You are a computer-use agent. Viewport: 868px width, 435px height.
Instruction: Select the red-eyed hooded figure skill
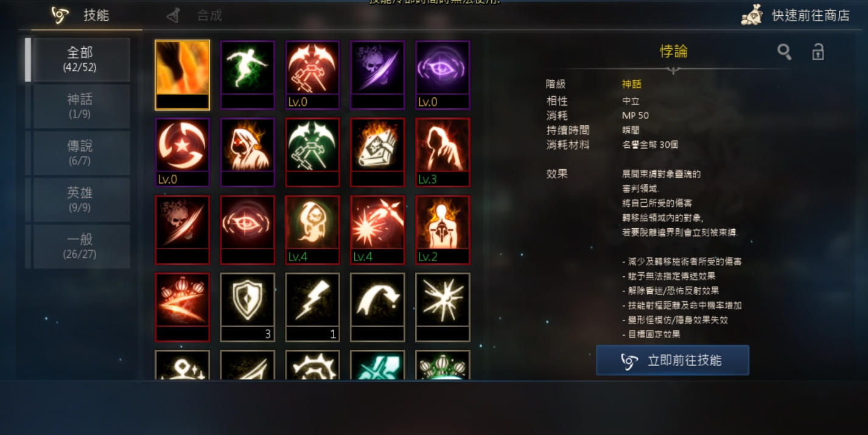pyautogui.click(x=247, y=152)
